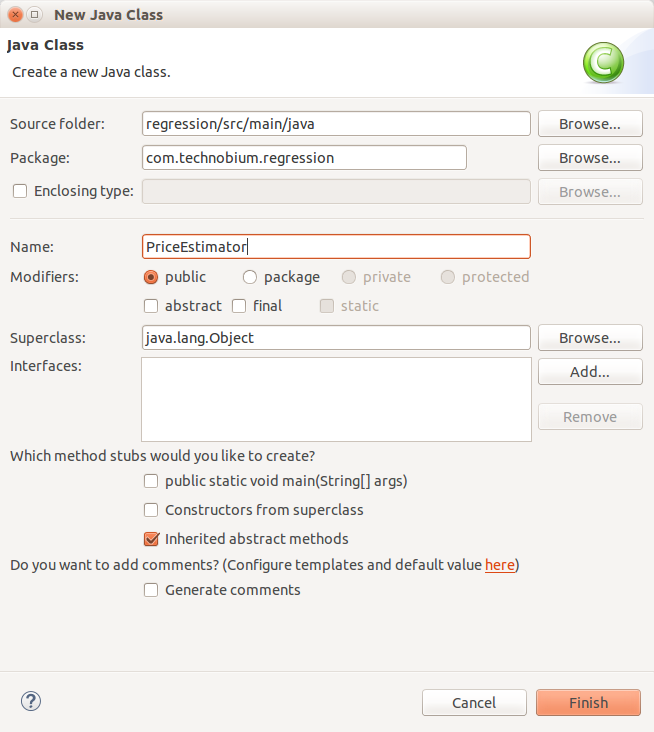Viewport: 654px width, 732px height.
Task: Browse for the Package
Action: tap(590, 158)
